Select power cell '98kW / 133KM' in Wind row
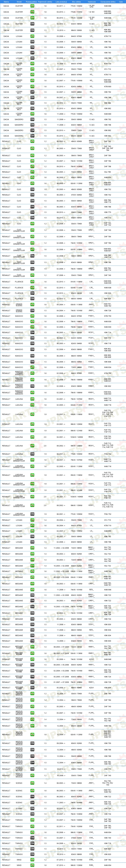The height and width of the screenshot is (868, 126). [77, 865]
